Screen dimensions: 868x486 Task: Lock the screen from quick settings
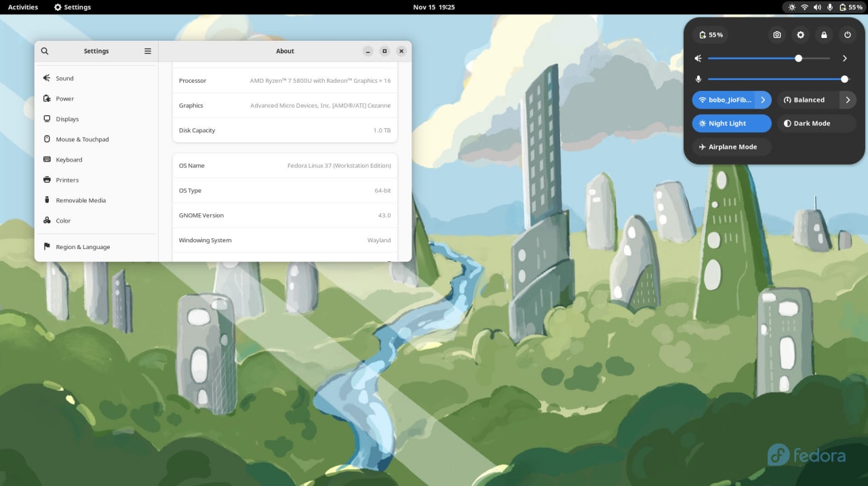point(824,35)
